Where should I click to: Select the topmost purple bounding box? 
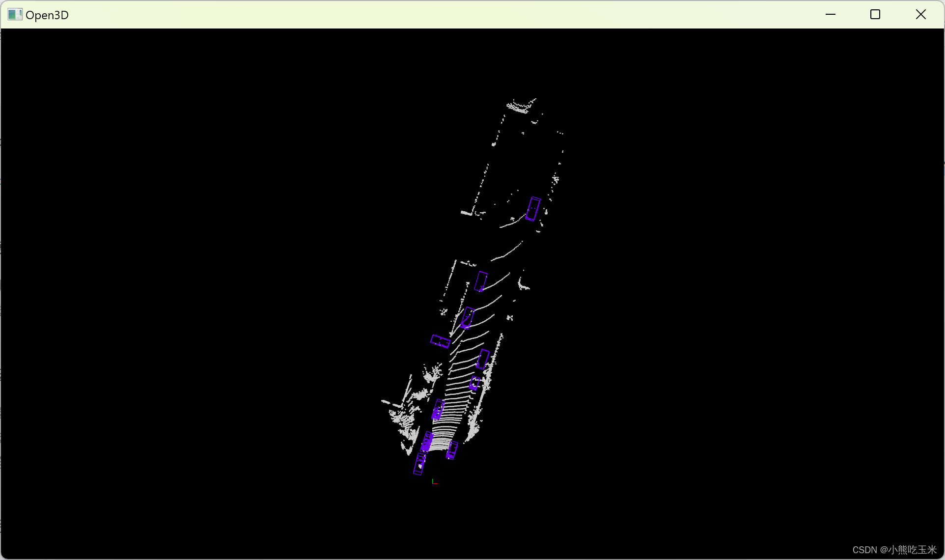click(533, 209)
